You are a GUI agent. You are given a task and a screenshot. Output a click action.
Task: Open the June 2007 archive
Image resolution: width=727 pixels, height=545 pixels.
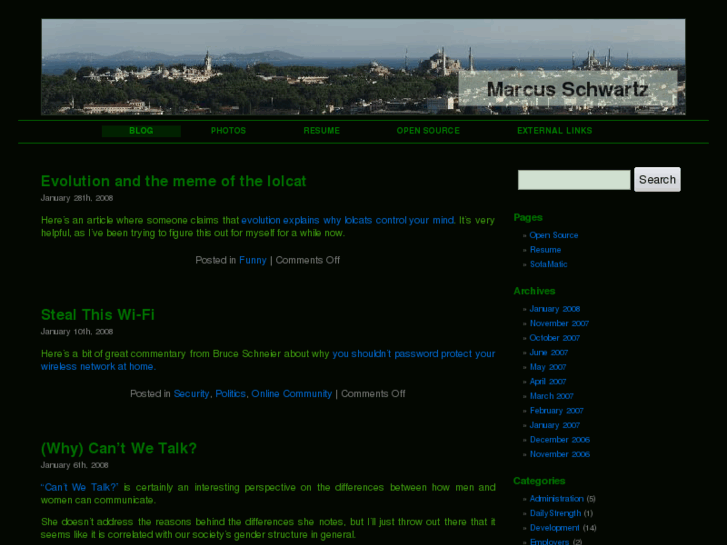pos(548,353)
